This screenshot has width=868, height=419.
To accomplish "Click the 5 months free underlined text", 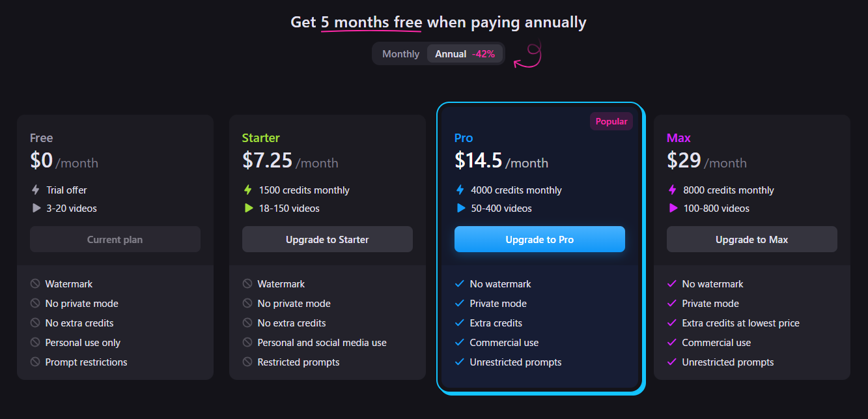I will pos(371,22).
